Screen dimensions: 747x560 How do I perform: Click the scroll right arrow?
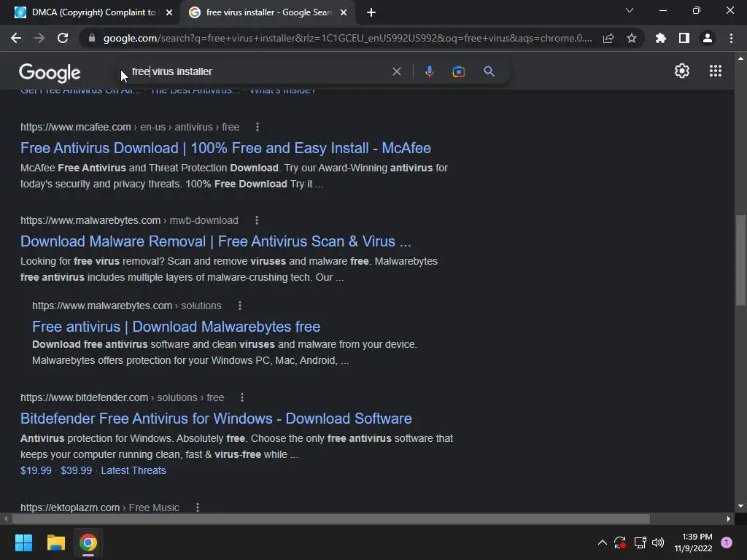(729, 518)
